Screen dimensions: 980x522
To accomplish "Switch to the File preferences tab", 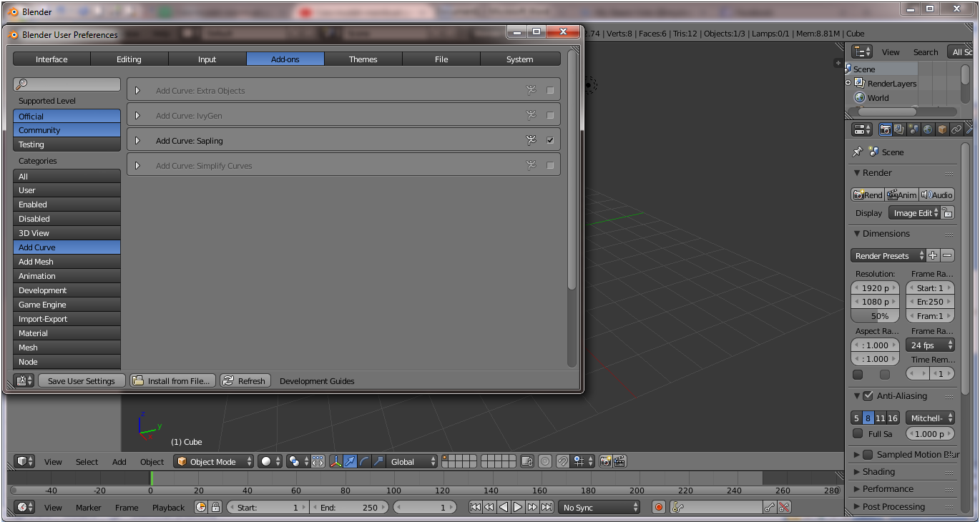I will [441, 59].
